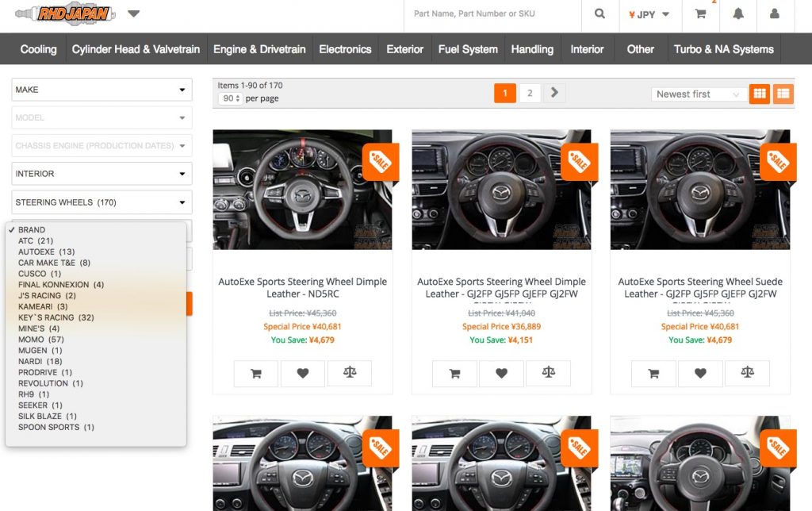Open the STEERING WHEELS (170) dropdown
Image resolution: width=812 pixels, height=511 pixels.
click(x=101, y=202)
